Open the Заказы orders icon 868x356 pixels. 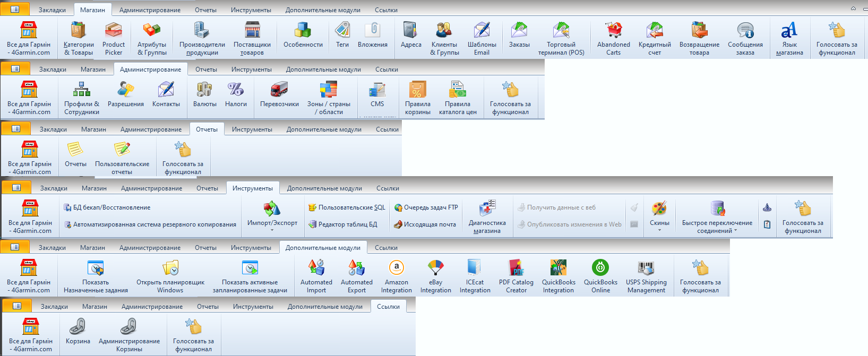pyautogui.click(x=519, y=35)
